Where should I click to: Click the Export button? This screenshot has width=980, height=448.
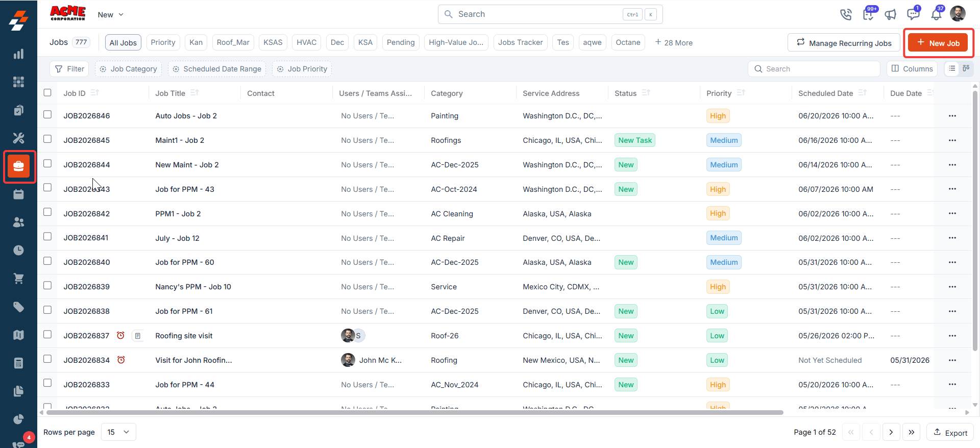950,433
